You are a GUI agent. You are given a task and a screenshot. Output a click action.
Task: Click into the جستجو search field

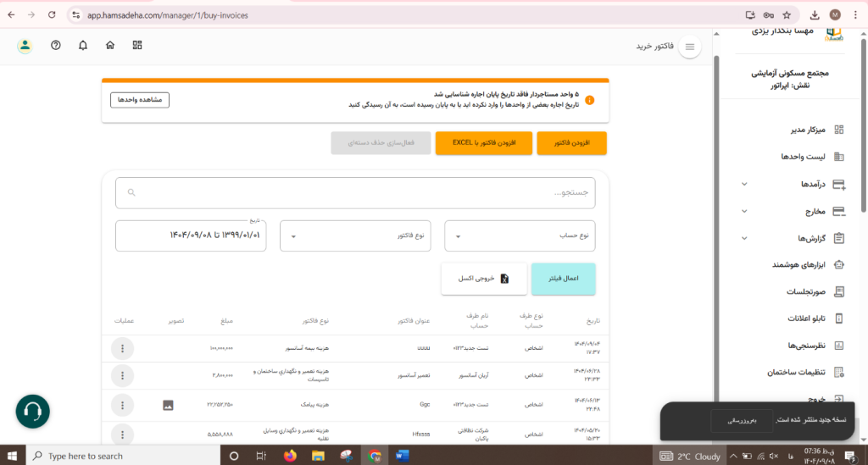(x=355, y=193)
